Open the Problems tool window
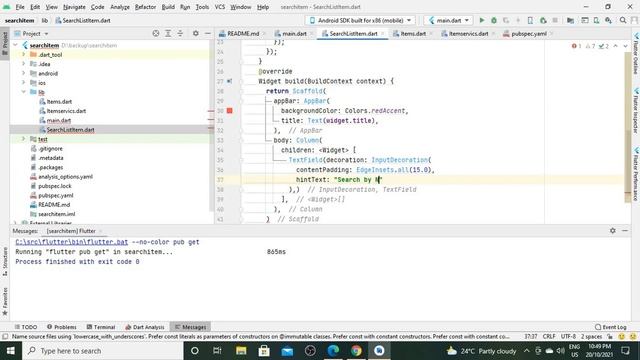Viewport: 640px width, 360px height. 62,327
